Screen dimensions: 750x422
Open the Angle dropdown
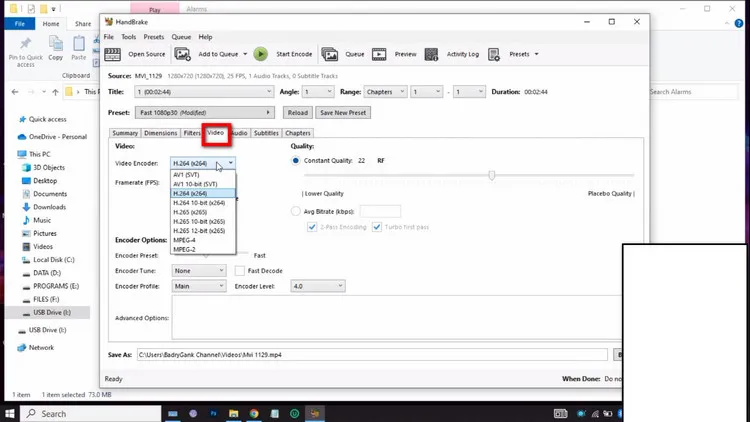pyautogui.click(x=318, y=92)
